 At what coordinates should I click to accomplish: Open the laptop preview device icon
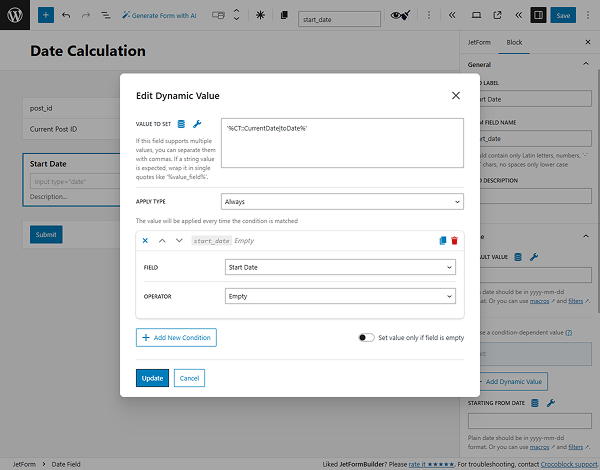476,15
